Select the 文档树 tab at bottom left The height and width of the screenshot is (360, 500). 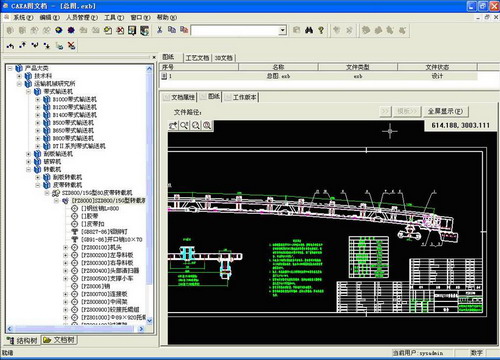pyautogui.click(x=59, y=340)
